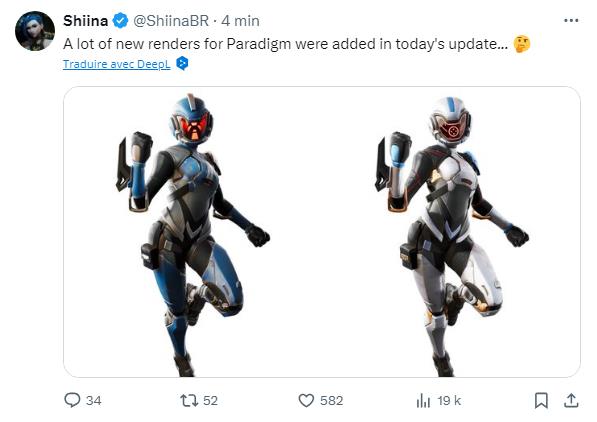Screen dimensions: 597x422
Task: Click the like count 582
Action: 332,401
